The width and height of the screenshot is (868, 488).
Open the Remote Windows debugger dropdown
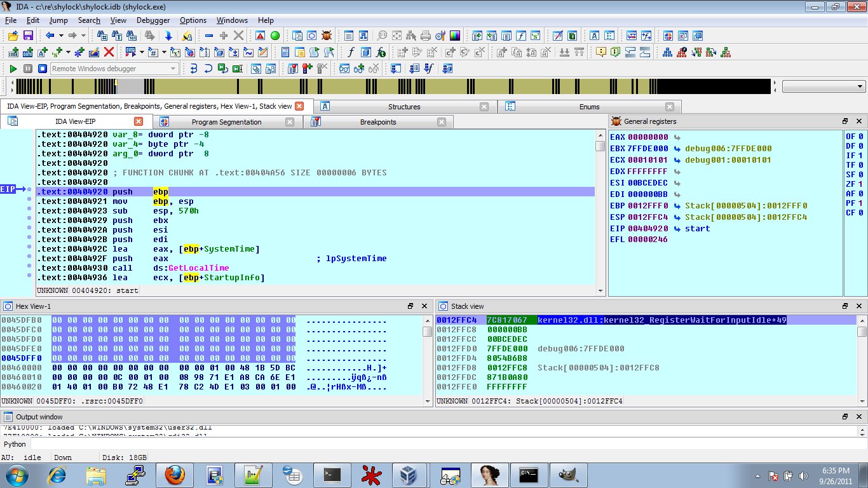(173, 69)
